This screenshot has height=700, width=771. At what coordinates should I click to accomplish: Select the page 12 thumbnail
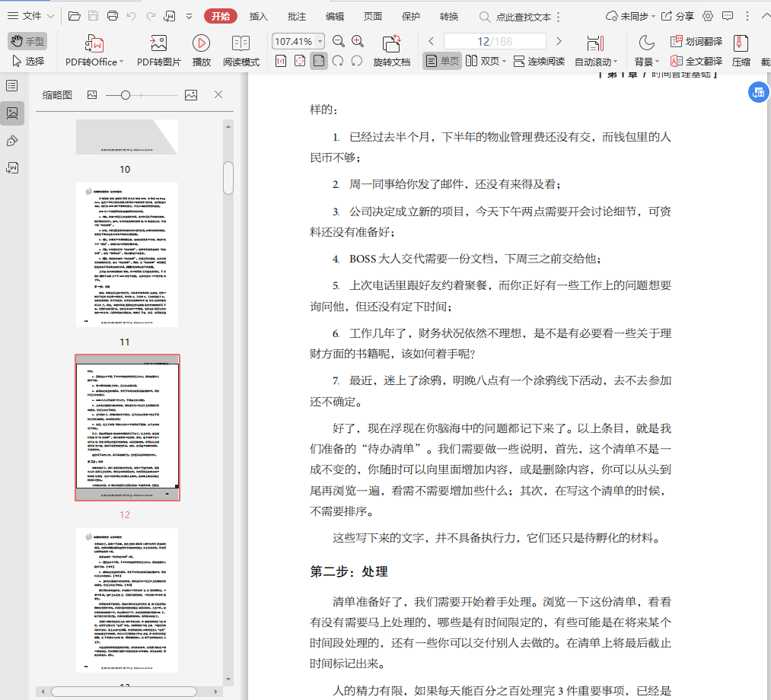coord(127,428)
